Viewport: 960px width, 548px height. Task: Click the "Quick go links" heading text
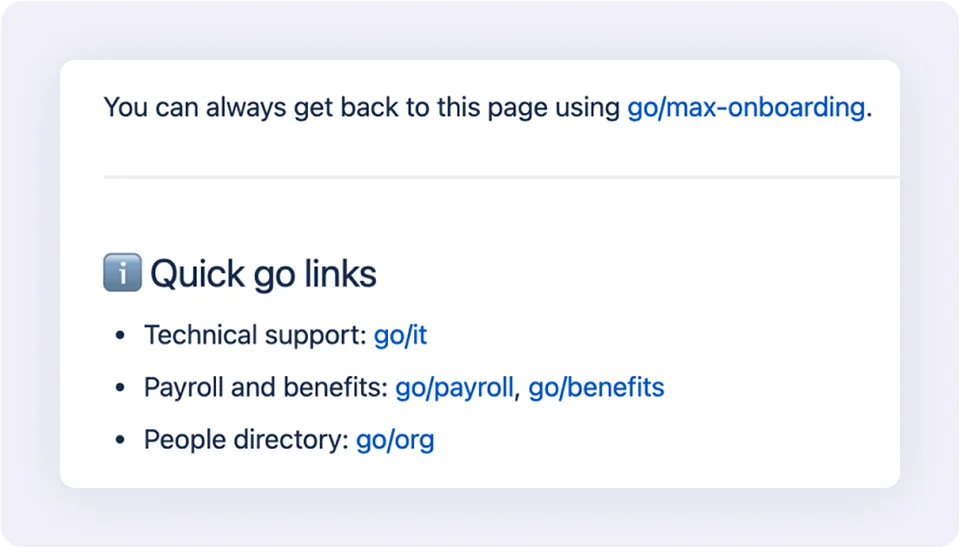[263, 273]
